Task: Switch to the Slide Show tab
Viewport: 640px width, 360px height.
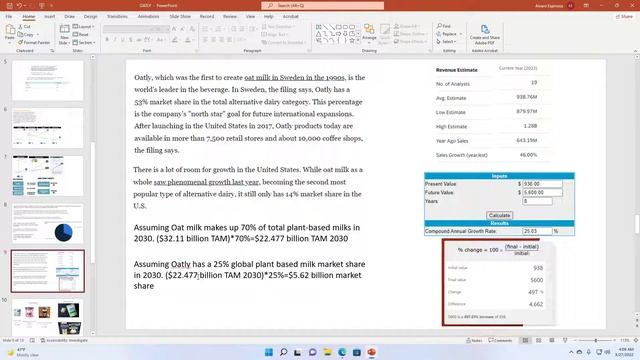Action: [x=180, y=16]
